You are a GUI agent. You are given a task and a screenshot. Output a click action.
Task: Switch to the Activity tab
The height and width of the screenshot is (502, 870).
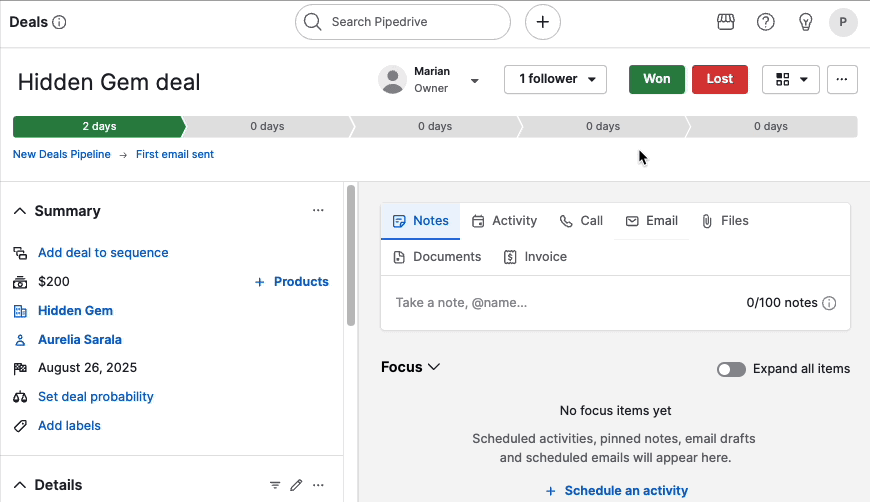coord(504,221)
